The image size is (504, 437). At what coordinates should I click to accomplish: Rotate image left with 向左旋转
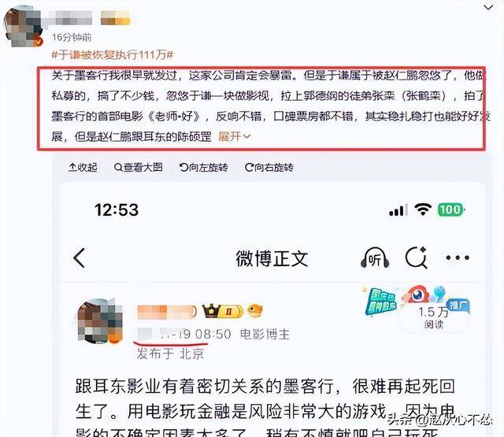[x=204, y=168]
